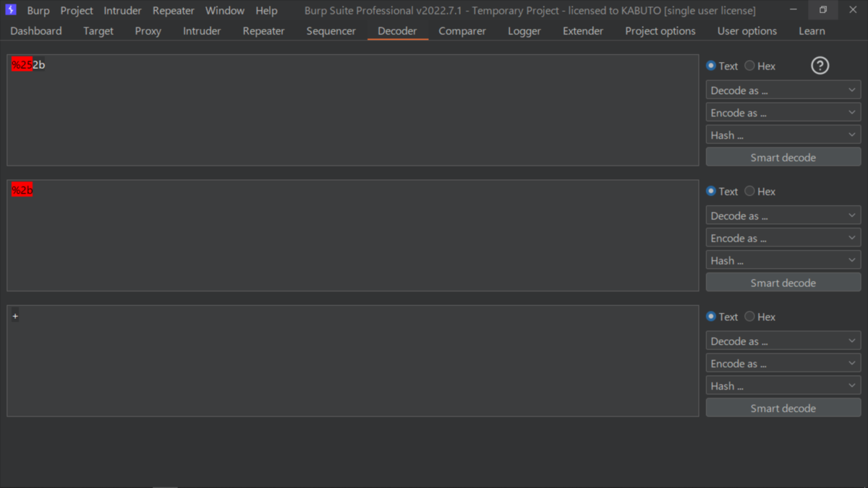Switch to the Target tab

[x=98, y=31]
